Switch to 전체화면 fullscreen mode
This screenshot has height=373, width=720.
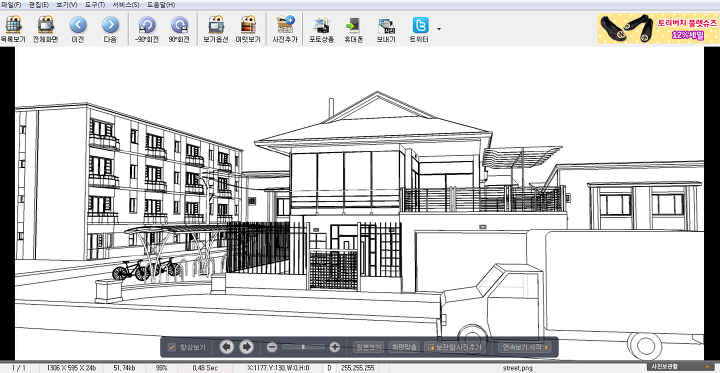[x=45, y=29]
